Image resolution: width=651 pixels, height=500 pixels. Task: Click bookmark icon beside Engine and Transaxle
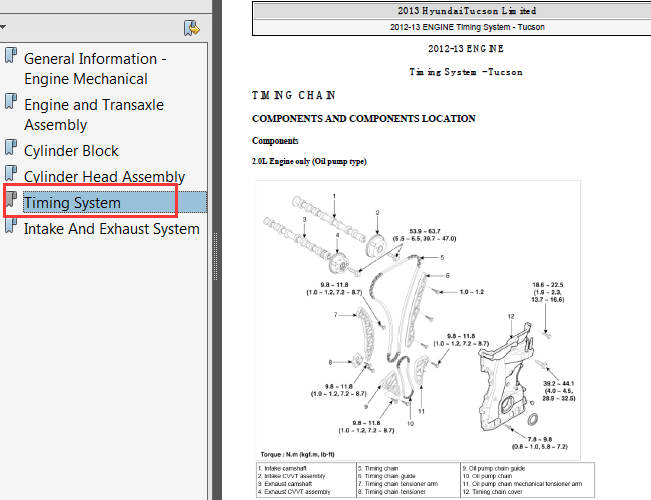[x=11, y=101]
